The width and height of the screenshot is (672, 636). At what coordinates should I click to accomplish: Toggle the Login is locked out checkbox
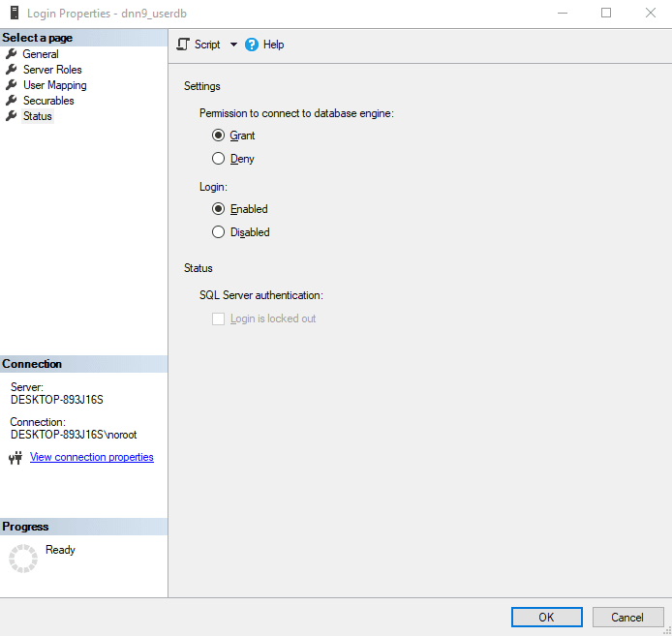(218, 318)
